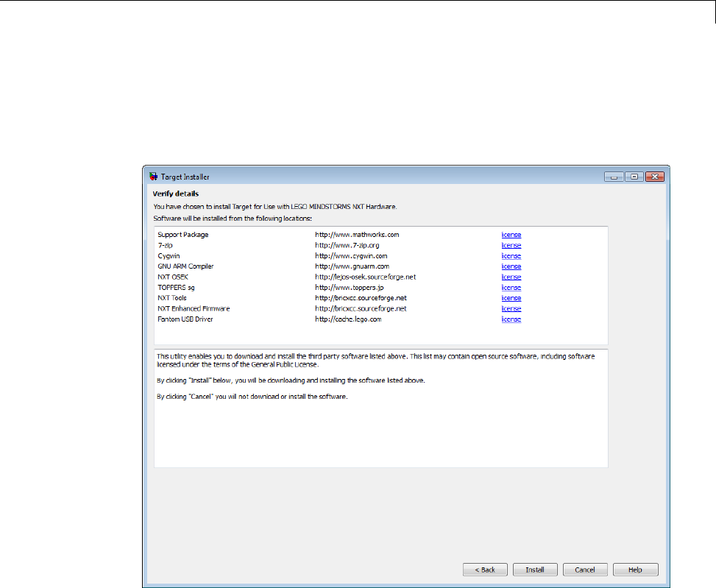Viewport: 716px width, 588px height.
Task: Close the Target Installer window
Action: coord(655,177)
